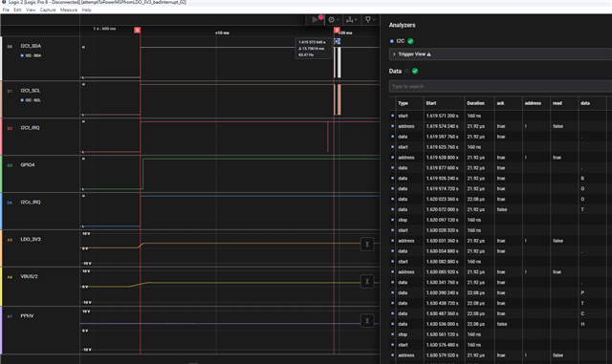Click the VBUS/2 vertical scale fit button

point(367,281)
